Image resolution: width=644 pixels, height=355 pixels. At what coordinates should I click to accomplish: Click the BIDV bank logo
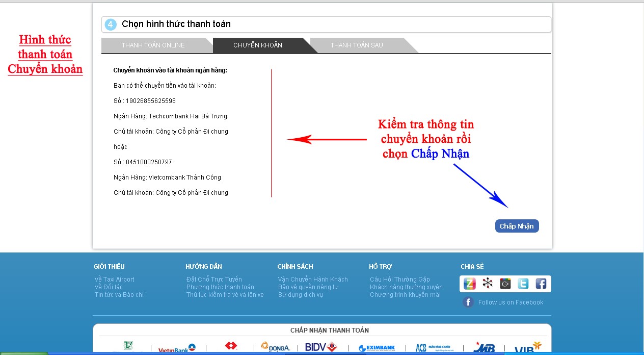click(x=321, y=347)
